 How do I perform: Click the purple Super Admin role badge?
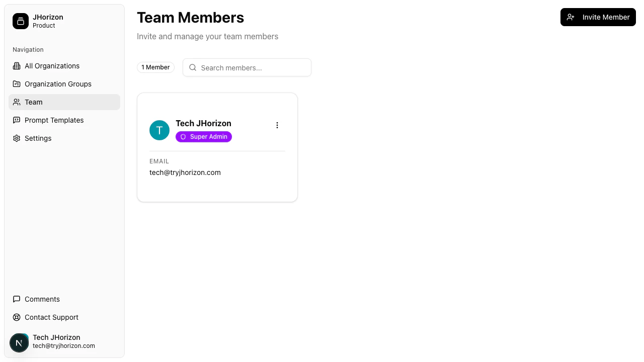tap(204, 136)
